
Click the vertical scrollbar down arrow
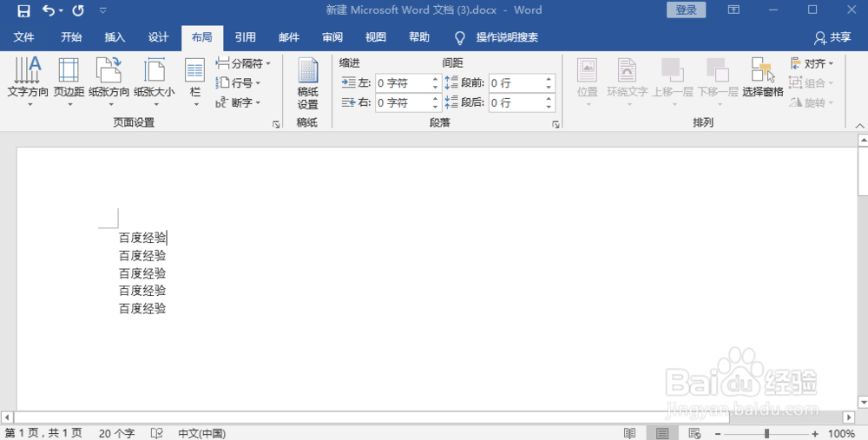click(863, 403)
